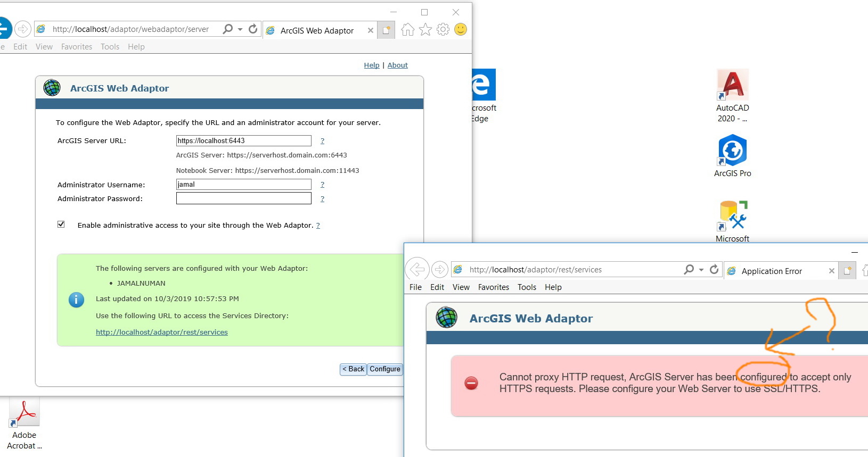This screenshot has width=868, height=457.
Task: Open the File menu in the Application Error window
Action: [415, 287]
